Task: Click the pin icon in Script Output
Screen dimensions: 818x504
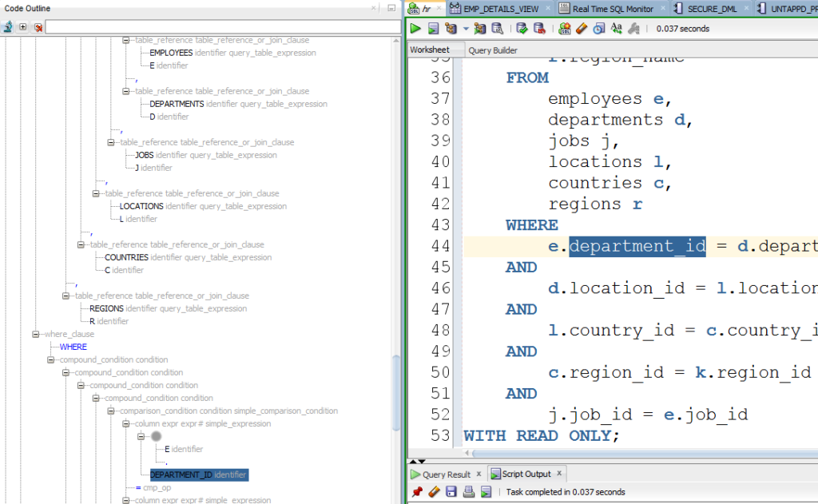Action: tap(417, 491)
